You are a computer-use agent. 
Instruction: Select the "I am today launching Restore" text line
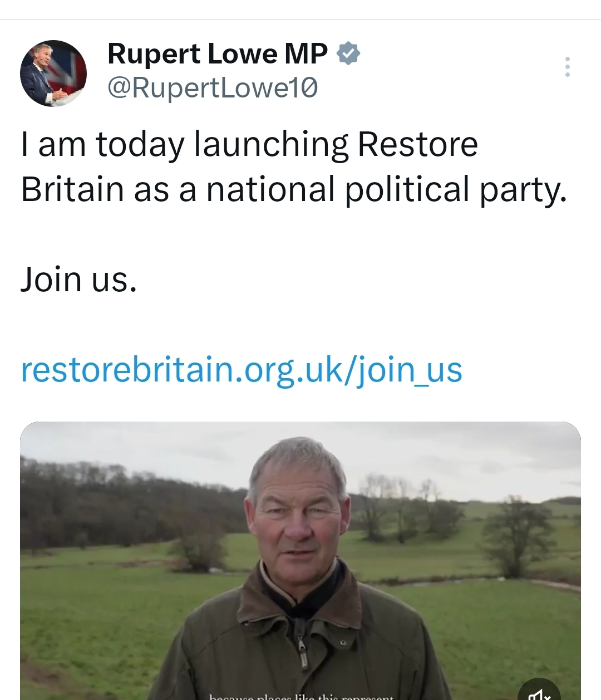249,144
